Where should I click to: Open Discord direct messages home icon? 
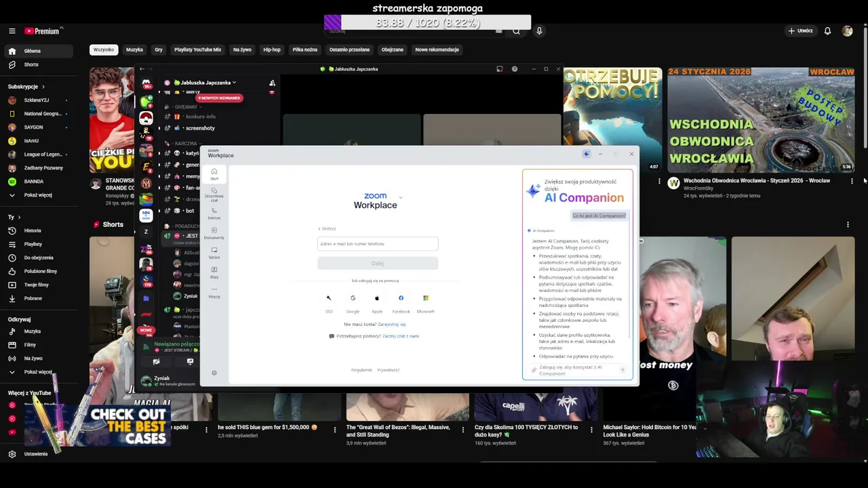point(146,83)
